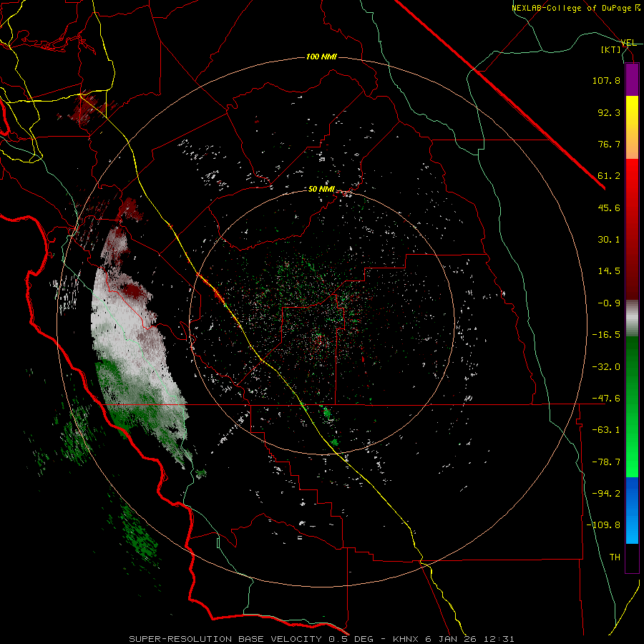The width and height of the screenshot is (644, 644).
Task: Pick the black TH segment of the color bar
Action: pos(632,557)
